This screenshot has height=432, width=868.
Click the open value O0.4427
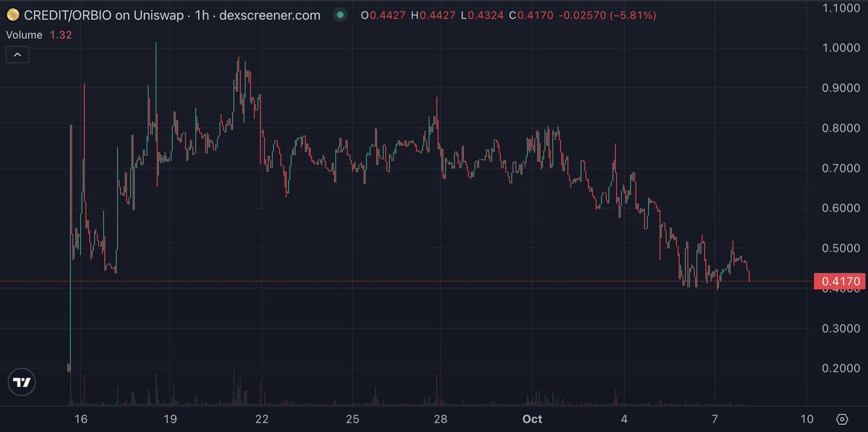(383, 15)
